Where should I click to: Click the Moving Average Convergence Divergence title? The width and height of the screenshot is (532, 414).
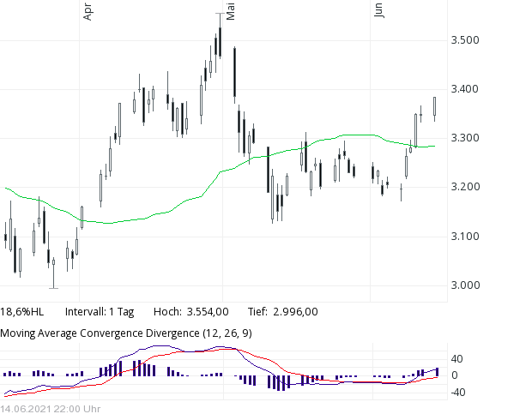point(126,333)
